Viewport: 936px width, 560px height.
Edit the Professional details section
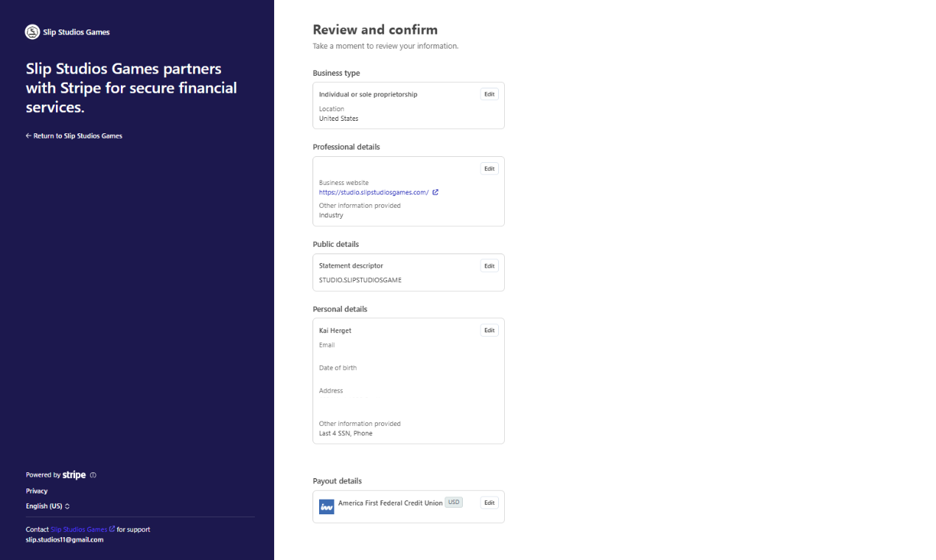tap(489, 169)
